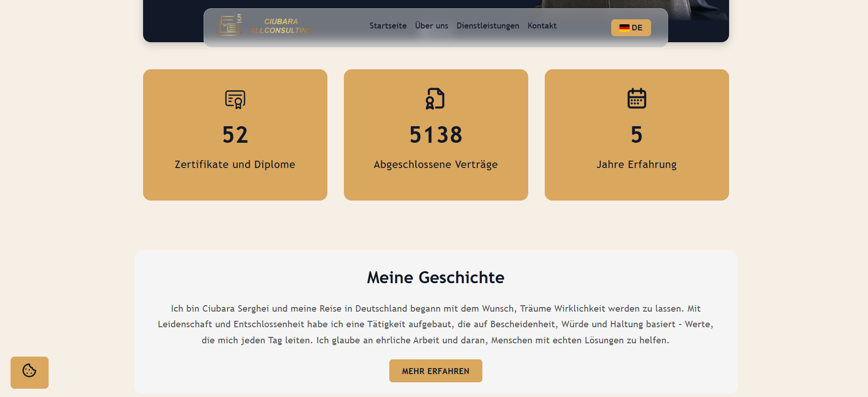The image size is (868, 397).
Task: Click the calendar icon above 5
Action: pyautogui.click(x=636, y=99)
